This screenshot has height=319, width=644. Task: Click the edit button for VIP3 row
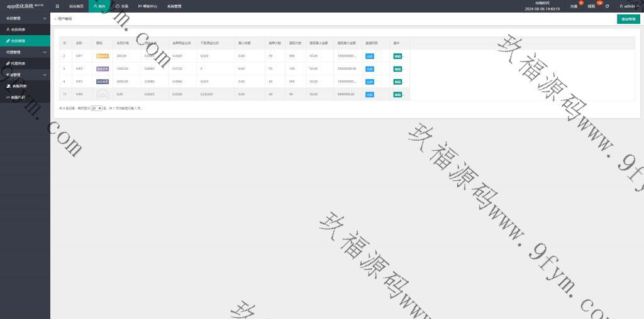tap(397, 82)
